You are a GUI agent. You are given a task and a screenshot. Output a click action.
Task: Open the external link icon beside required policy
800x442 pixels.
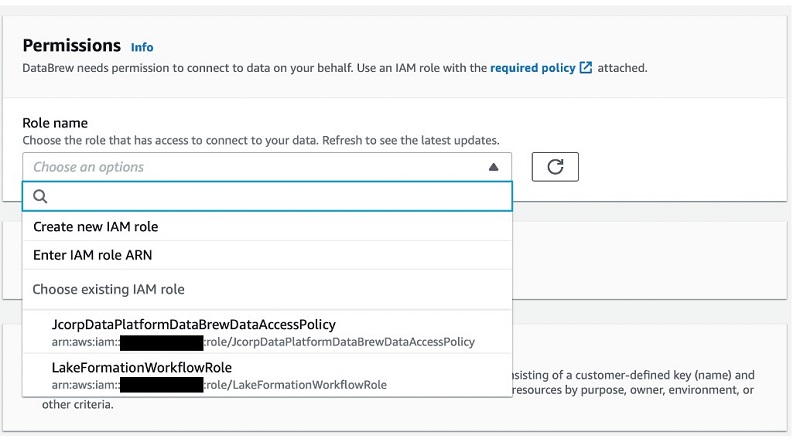pos(586,67)
